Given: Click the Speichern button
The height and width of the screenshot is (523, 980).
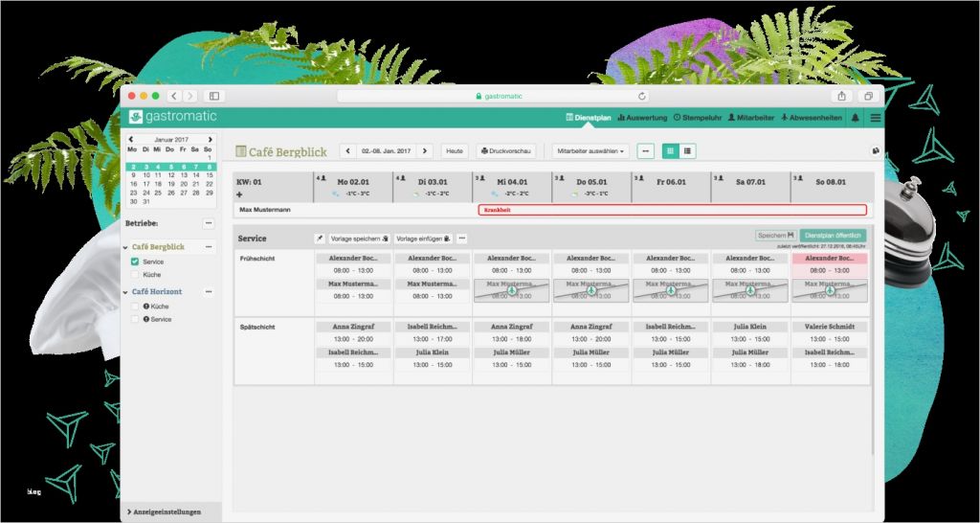Looking at the screenshot, I should coord(775,236).
